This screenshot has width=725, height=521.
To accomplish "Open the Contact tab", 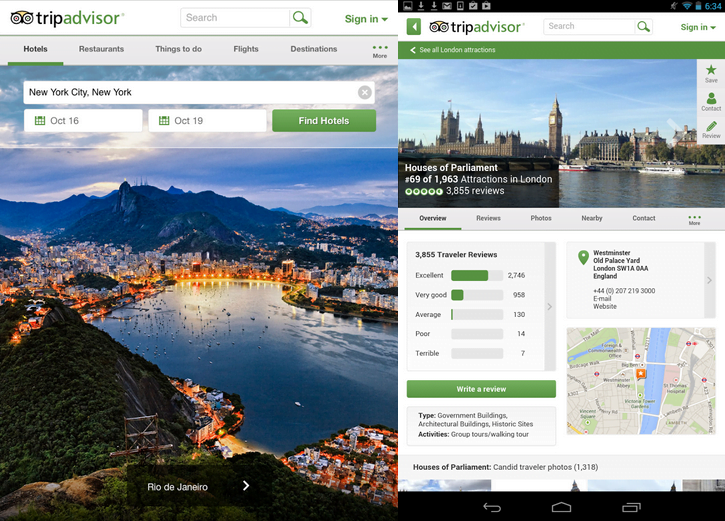I will coord(644,218).
